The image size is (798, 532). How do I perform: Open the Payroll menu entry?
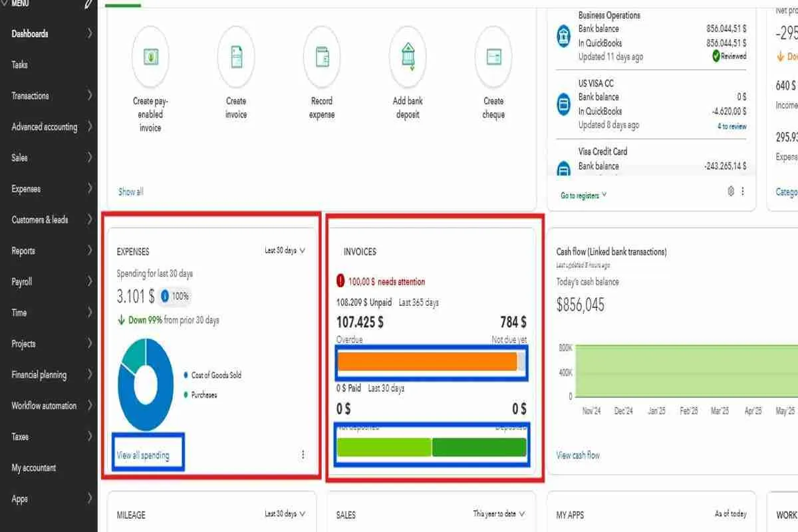(x=21, y=281)
